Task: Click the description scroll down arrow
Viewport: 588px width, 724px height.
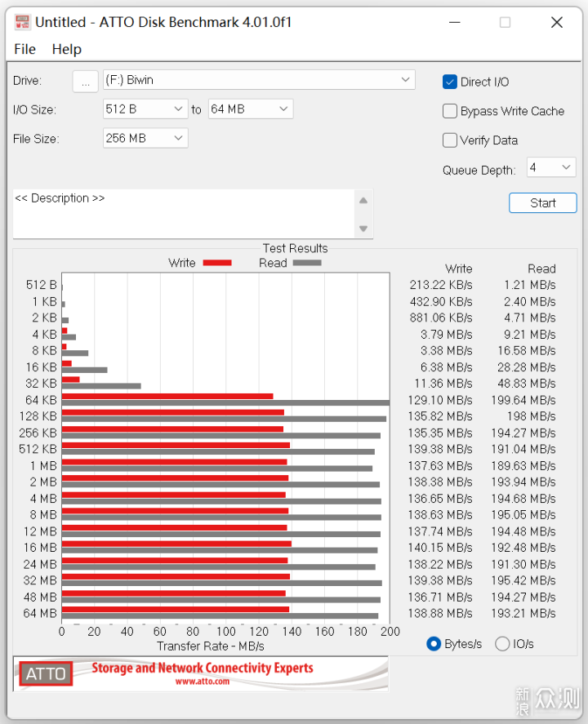Action: [363, 229]
